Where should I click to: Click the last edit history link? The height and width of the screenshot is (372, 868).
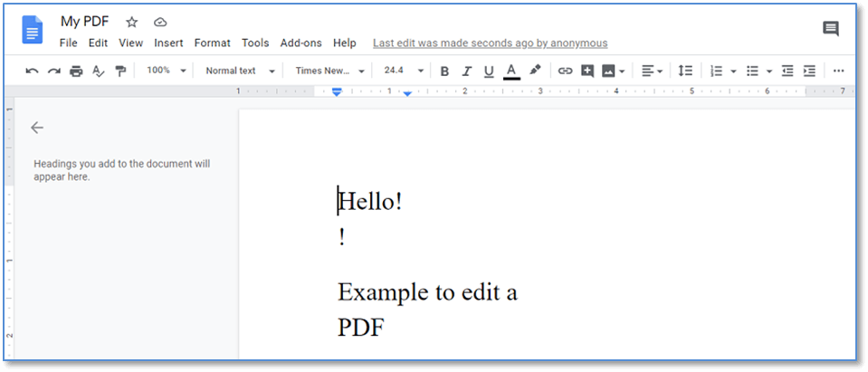490,43
